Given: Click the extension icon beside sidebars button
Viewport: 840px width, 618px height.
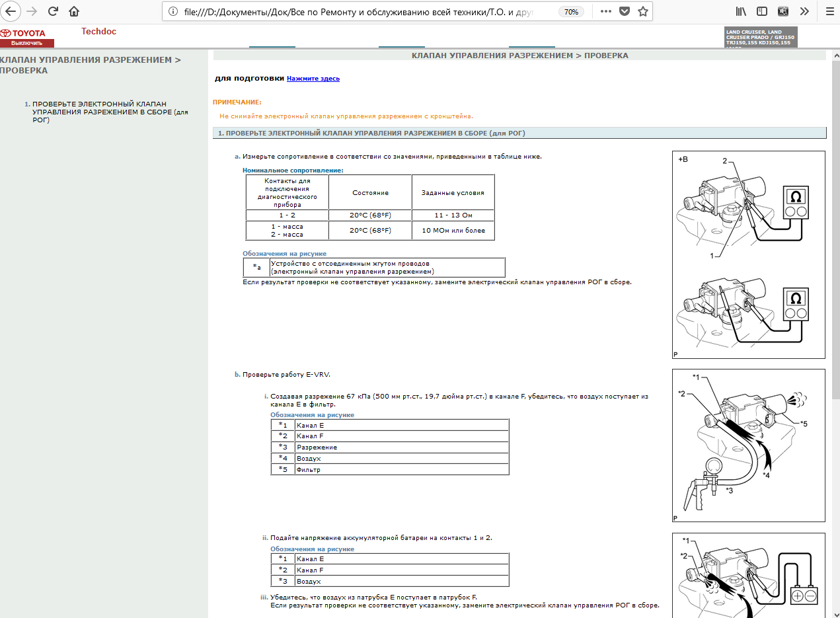Looking at the screenshot, I should pyautogui.click(x=783, y=11).
